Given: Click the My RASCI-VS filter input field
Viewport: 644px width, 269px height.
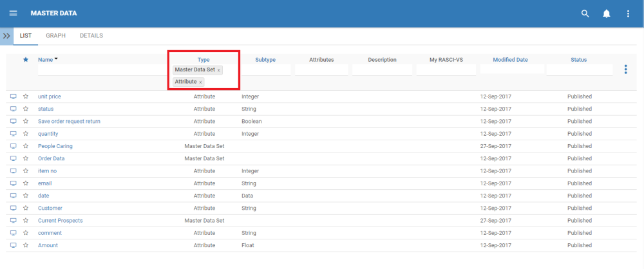Looking at the screenshot, I should [x=446, y=70].
